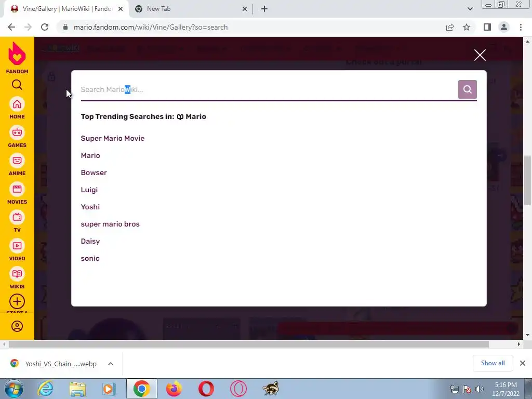This screenshot has height=399, width=532.
Task: Go to Fandom Home icon
Action: coord(17,104)
